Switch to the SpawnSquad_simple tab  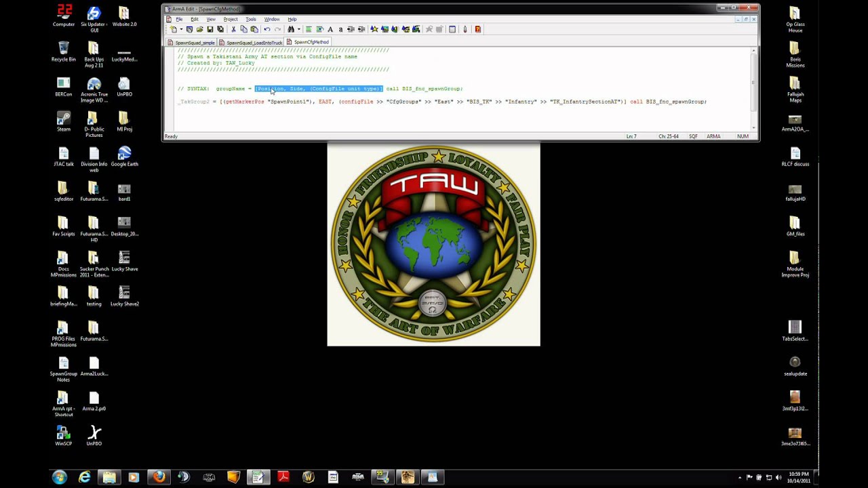pos(191,43)
